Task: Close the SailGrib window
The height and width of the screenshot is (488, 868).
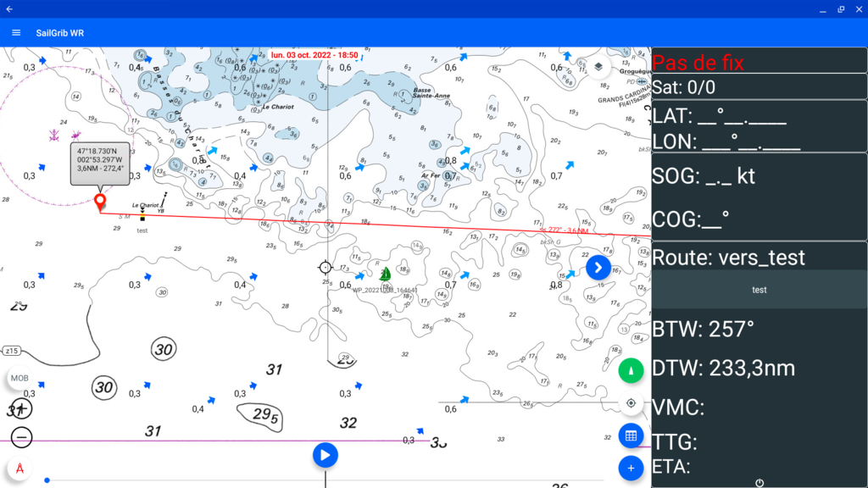Action: coord(860,9)
